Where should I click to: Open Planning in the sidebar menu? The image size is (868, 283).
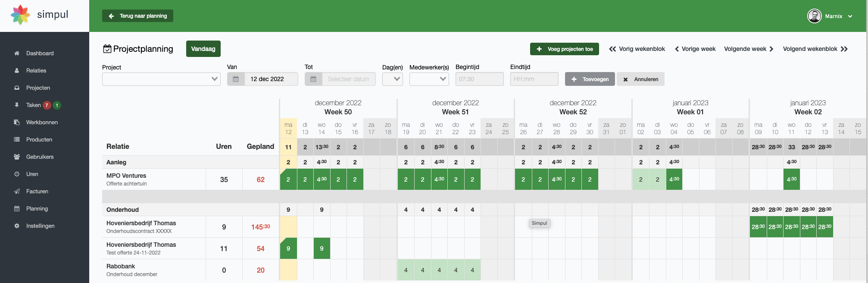pyautogui.click(x=37, y=209)
